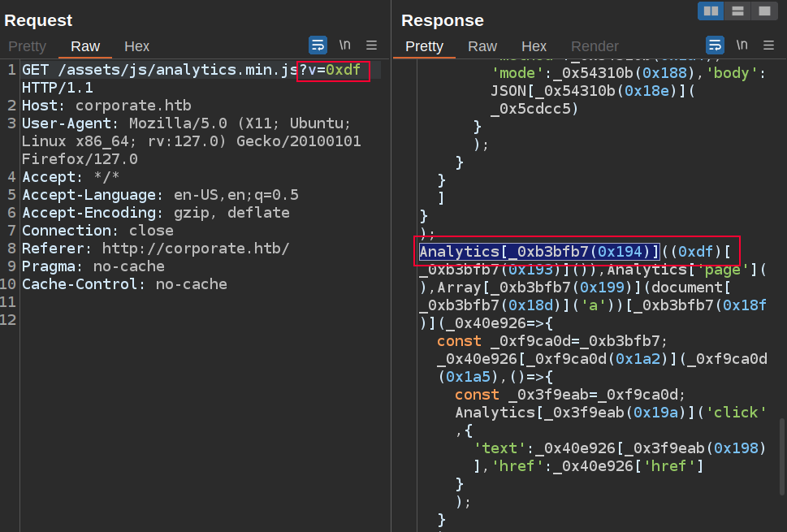Toggle response message word wrap icon
Image resolution: width=787 pixels, height=532 pixels.
pyautogui.click(x=715, y=45)
